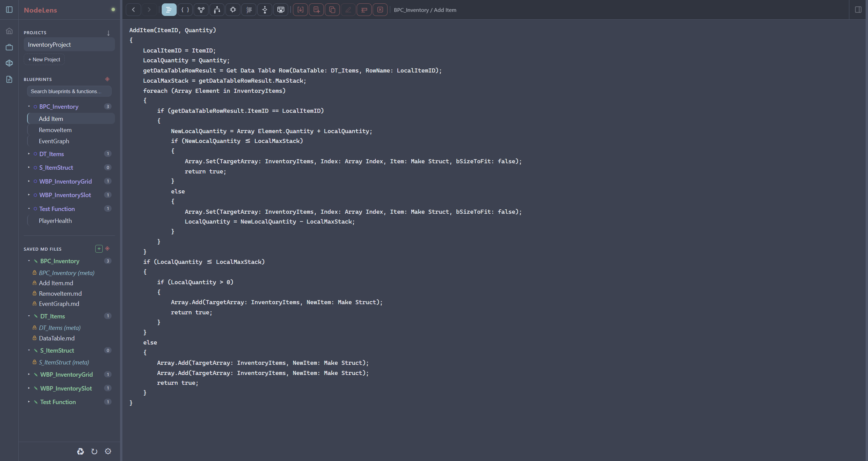
Task: Click the recycle icon at sidebar bottom
Action: [x=80, y=452]
